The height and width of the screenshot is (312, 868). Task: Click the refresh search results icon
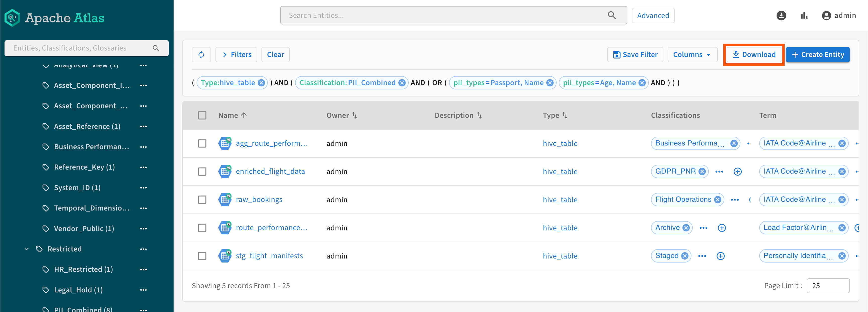tap(201, 55)
